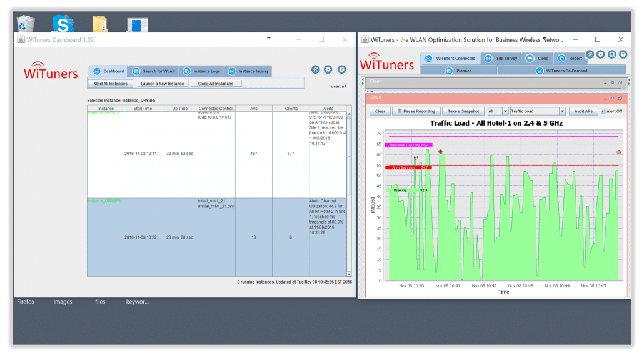This screenshot has width=644, height=356.
Task: Detach the Chart panel
Action: pyautogui.click(x=620, y=99)
